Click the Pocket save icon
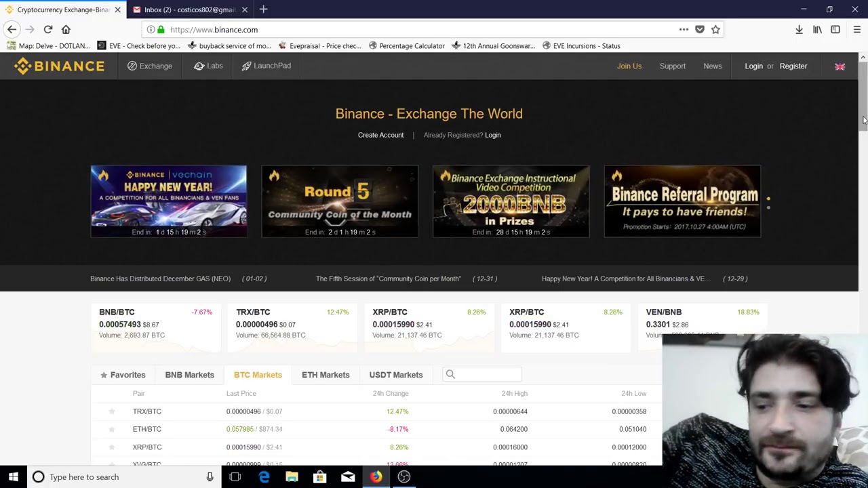The width and height of the screenshot is (868, 488). click(700, 29)
